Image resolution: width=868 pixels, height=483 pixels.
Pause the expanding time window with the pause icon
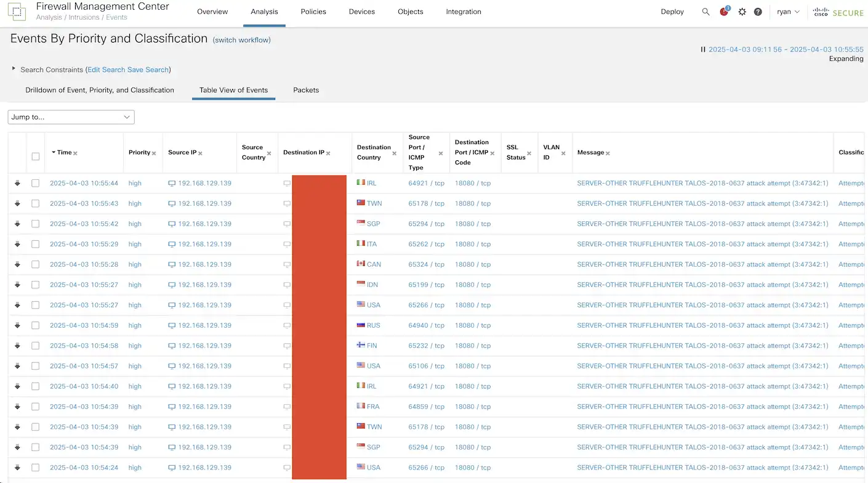[702, 49]
